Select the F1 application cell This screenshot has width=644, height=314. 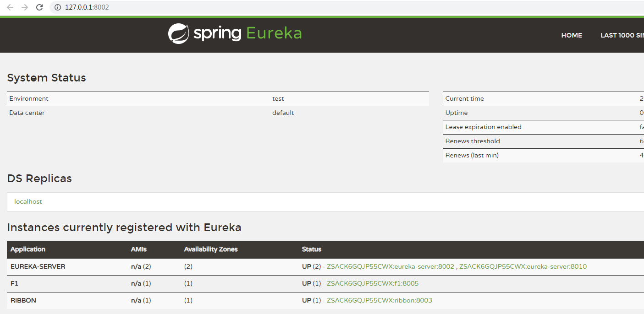pos(14,283)
